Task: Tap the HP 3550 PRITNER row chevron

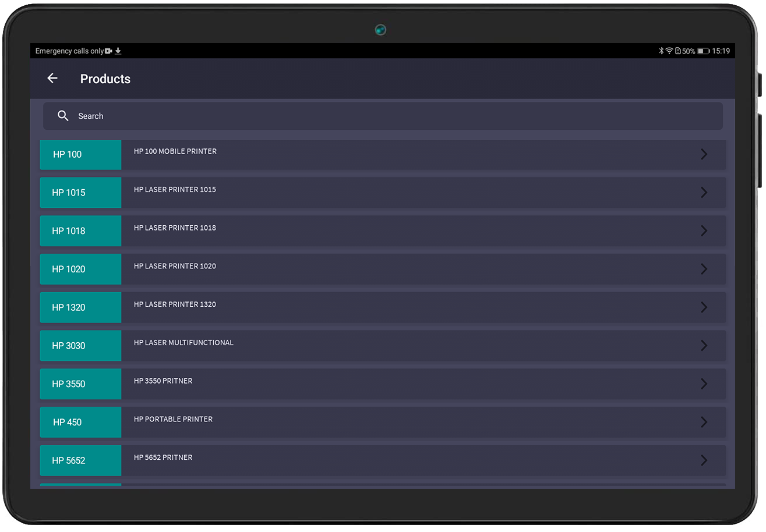Action: [x=704, y=384]
